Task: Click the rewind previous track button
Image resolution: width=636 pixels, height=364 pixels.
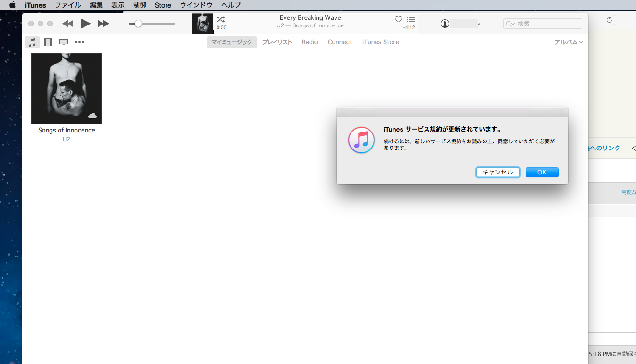Action: tap(68, 24)
